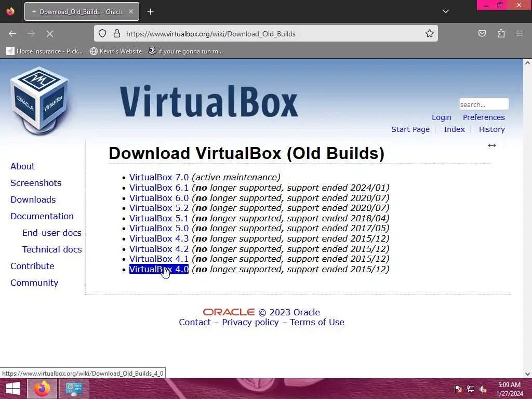
Task: Open the Firefox hamburger menu
Action: point(520,34)
